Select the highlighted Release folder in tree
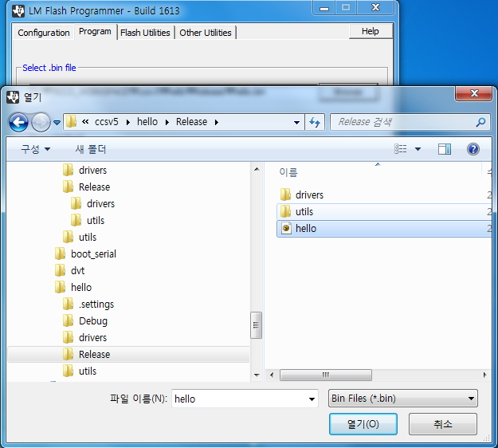This screenshot has width=498, height=448. 128,354
